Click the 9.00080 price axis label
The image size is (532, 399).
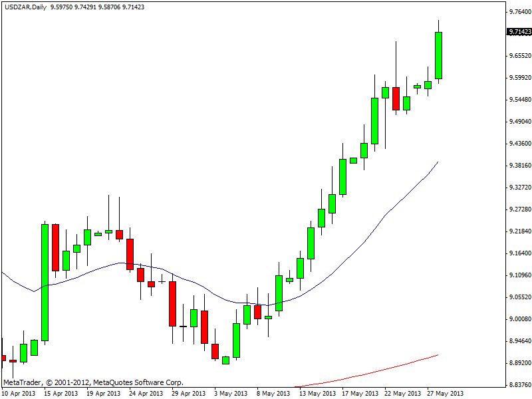click(519, 319)
